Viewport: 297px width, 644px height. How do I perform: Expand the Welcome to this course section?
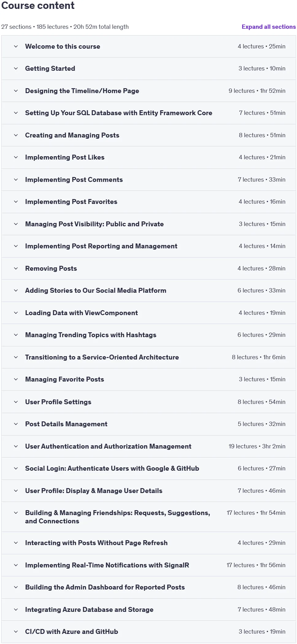[148, 47]
